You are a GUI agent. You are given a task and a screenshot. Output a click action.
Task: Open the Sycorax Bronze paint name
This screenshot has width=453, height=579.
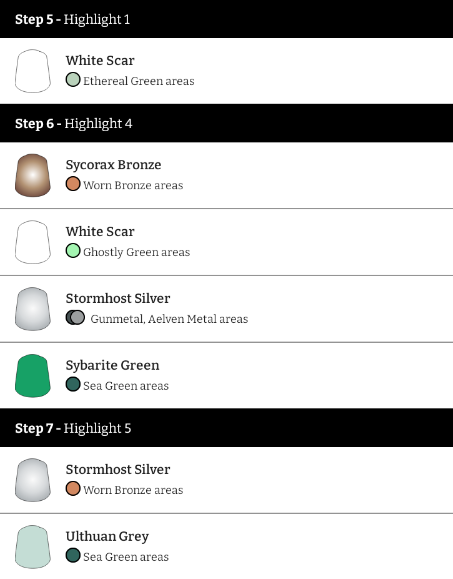tap(113, 165)
